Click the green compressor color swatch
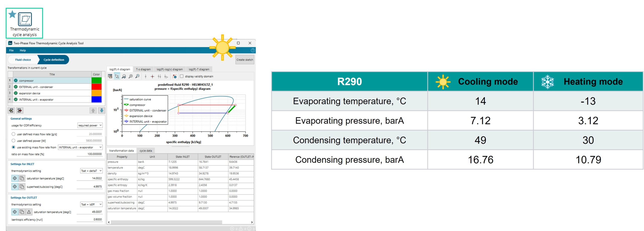Image resolution: width=644 pixels, height=231 pixels. click(96, 81)
